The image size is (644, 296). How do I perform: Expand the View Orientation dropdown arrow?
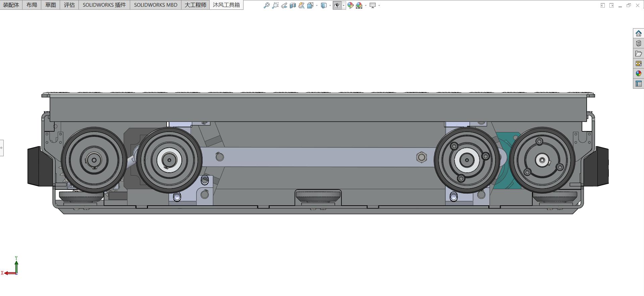click(x=317, y=5)
